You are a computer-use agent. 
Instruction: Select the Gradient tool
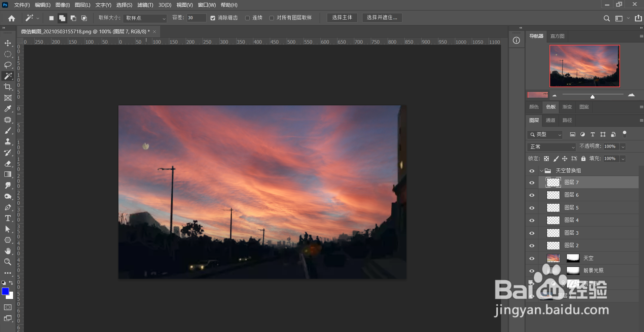pyautogui.click(x=8, y=174)
